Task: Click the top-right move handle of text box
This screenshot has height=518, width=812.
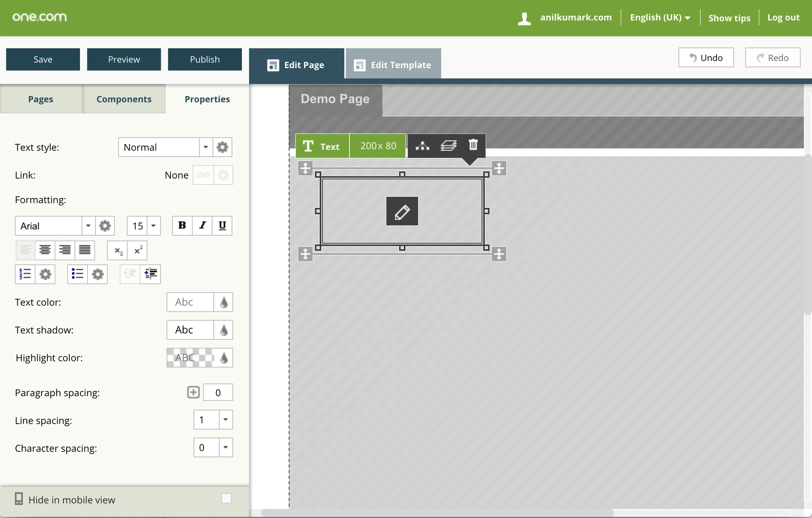Action: (499, 168)
